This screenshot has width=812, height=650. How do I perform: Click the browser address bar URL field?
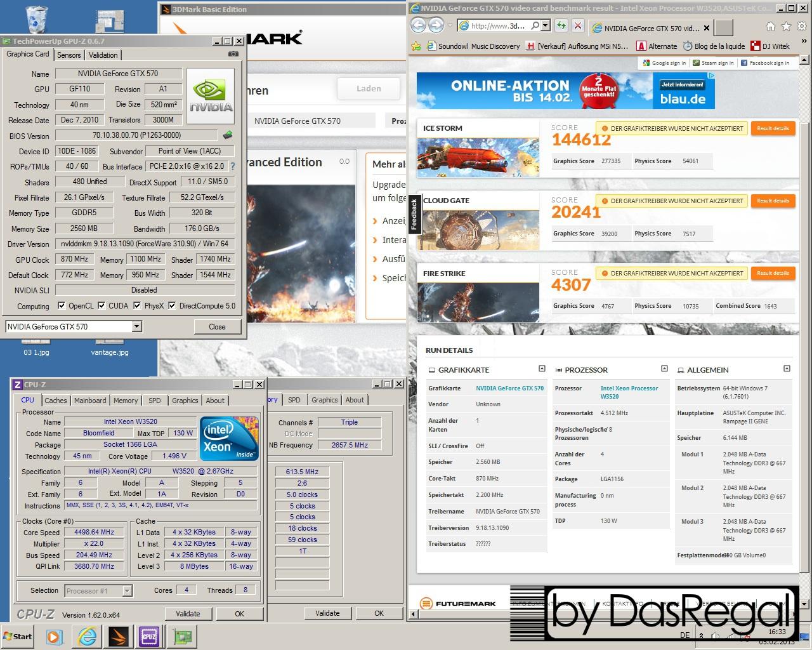point(498,26)
